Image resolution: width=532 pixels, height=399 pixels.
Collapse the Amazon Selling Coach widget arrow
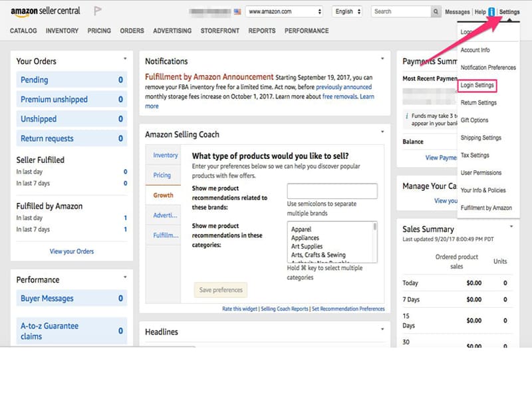(x=382, y=132)
